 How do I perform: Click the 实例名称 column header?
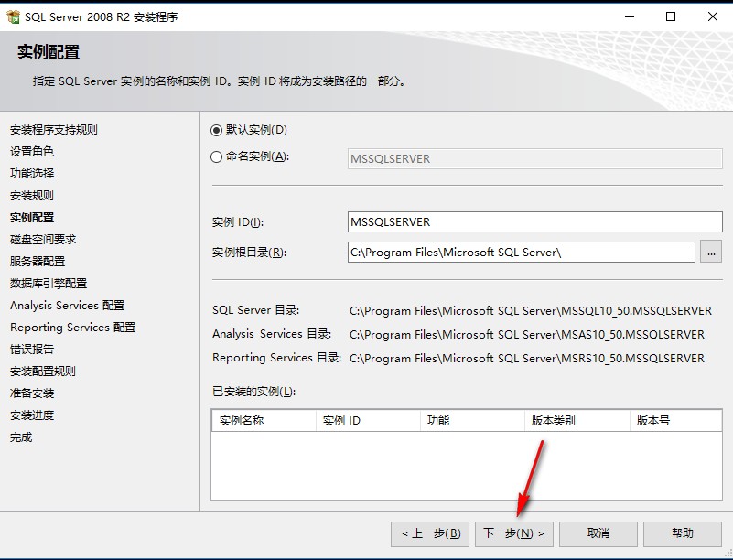pyautogui.click(x=264, y=421)
